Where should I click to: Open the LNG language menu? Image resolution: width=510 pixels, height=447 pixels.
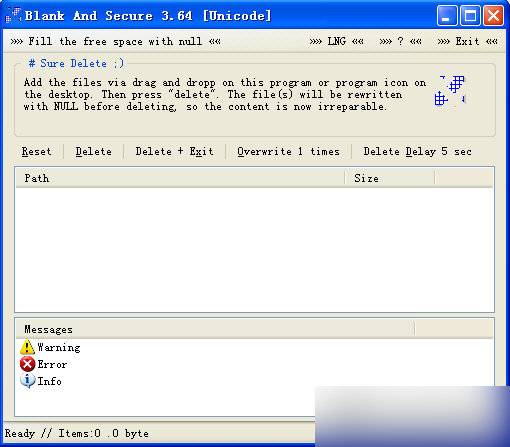pos(336,42)
